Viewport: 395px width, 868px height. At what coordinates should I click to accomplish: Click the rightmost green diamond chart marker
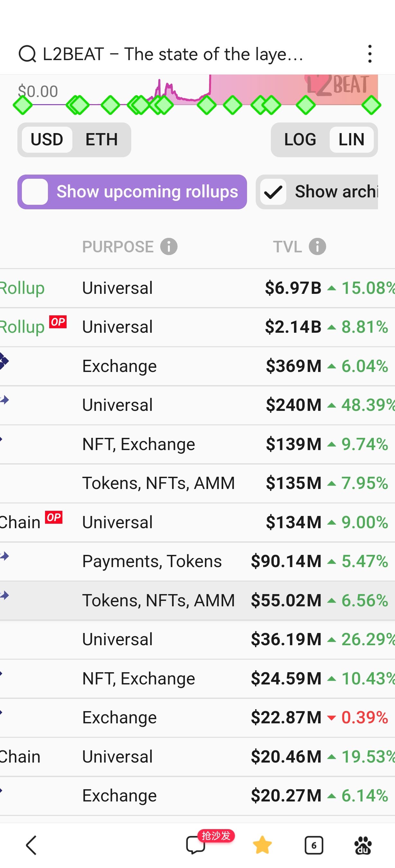click(371, 105)
